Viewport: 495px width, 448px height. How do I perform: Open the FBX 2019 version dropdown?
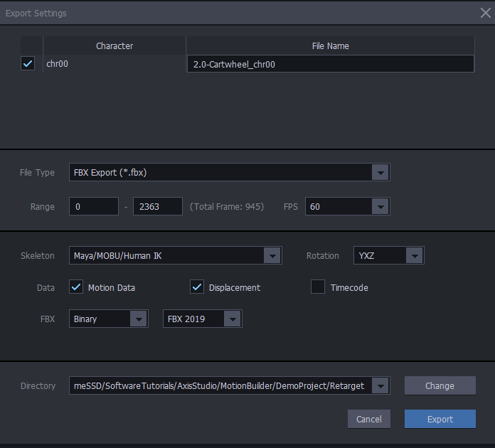[233, 319]
